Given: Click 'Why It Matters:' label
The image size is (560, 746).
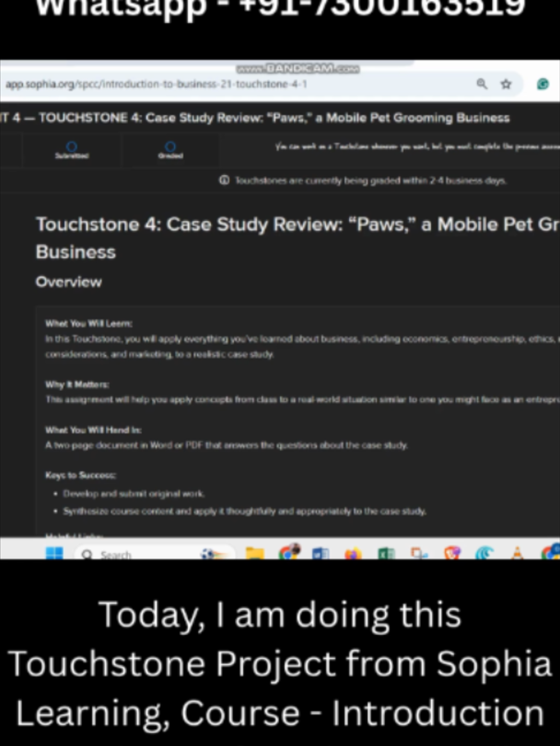Looking at the screenshot, I should [x=77, y=384].
